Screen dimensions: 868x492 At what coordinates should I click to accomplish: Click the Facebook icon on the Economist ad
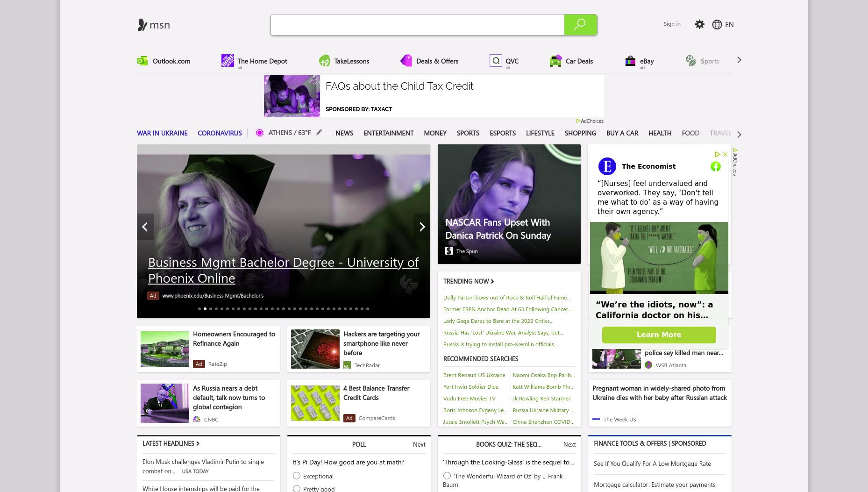point(716,166)
